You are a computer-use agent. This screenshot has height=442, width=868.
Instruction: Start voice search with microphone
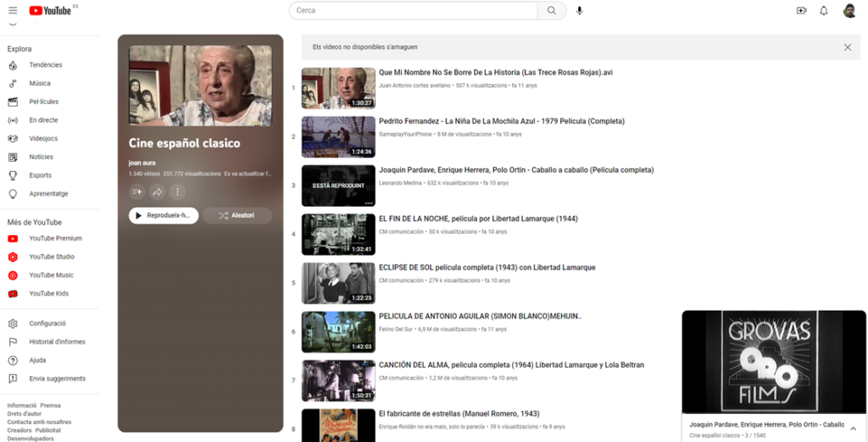coord(580,10)
